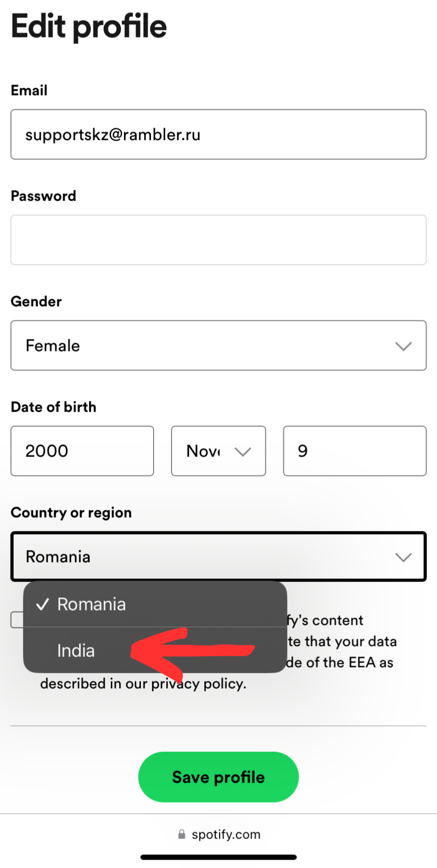This screenshot has height=868, width=437.
Task: Toggle the checkbox beside the data-sharing text
Action: pyautogui.click(x=17, y=620)
